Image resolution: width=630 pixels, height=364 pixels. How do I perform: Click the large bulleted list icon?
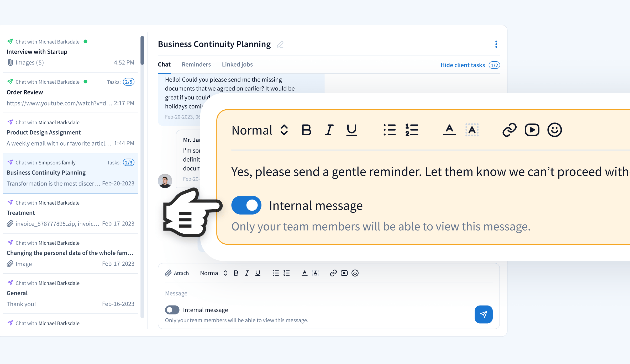click(x=390, y=130)
